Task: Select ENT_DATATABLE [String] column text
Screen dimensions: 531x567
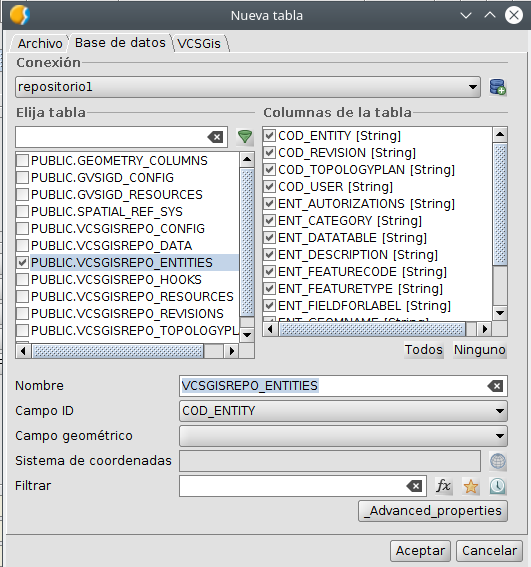Action: pyautogui.click(x=353, y=238)
